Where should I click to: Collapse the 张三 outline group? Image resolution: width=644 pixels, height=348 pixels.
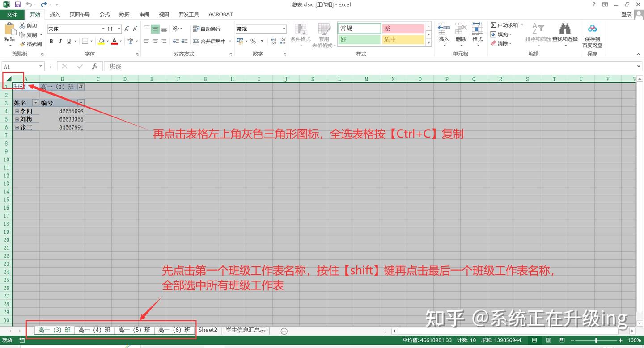click(16, 127)
